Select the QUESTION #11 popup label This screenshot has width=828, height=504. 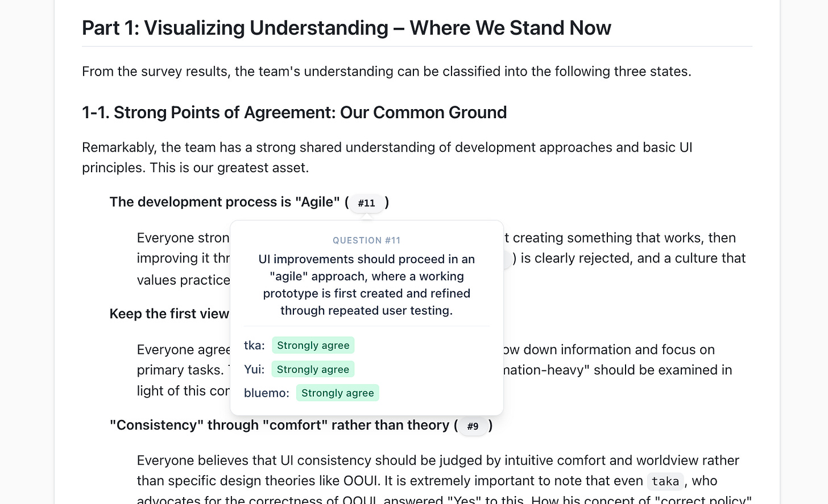coord(367,240)
